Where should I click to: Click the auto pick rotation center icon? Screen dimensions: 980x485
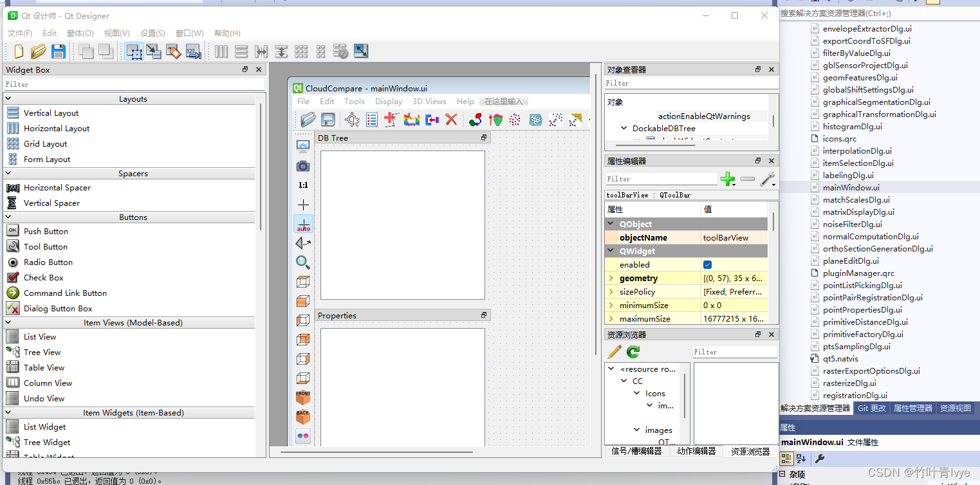pyautogui.click(x=303, y=224)
